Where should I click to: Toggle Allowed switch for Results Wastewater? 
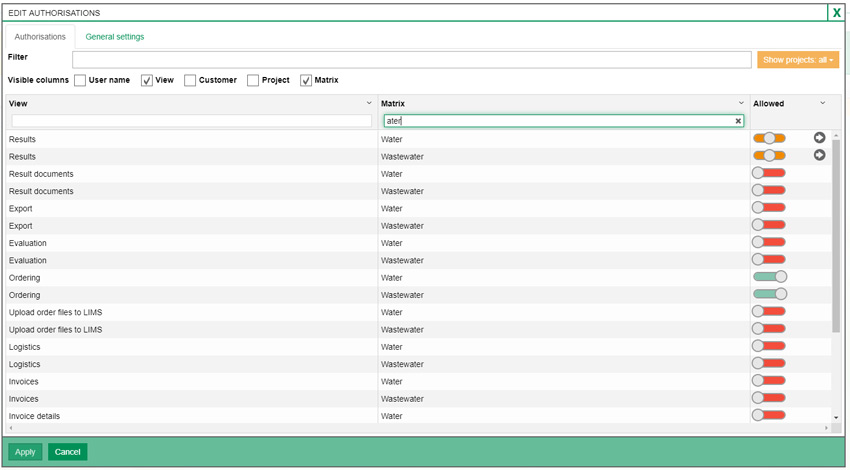click(x=769, y=156)
